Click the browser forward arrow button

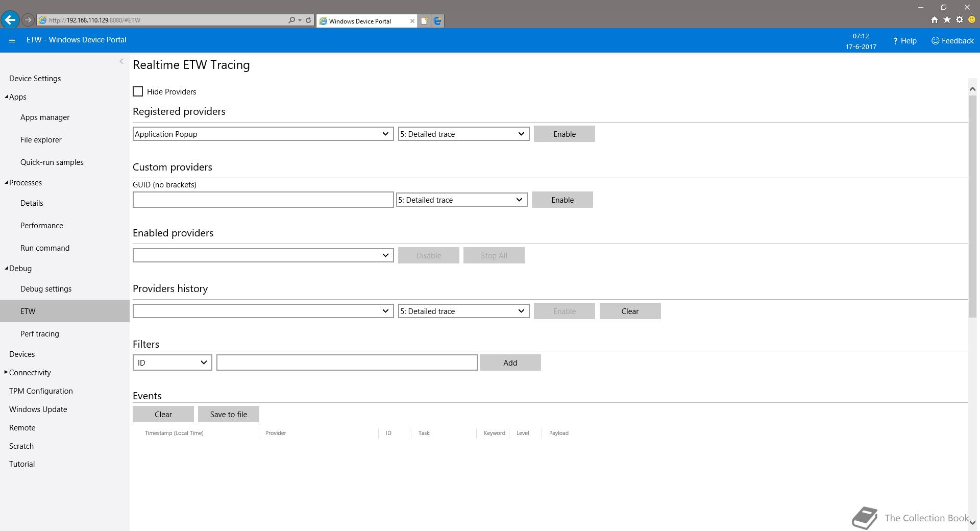click(28, 20)
